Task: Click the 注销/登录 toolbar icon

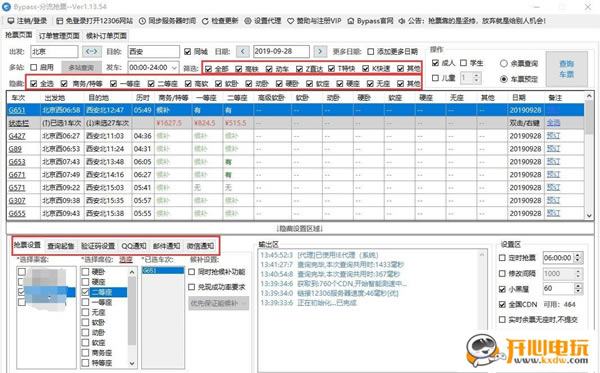Action: pos(11,21)
